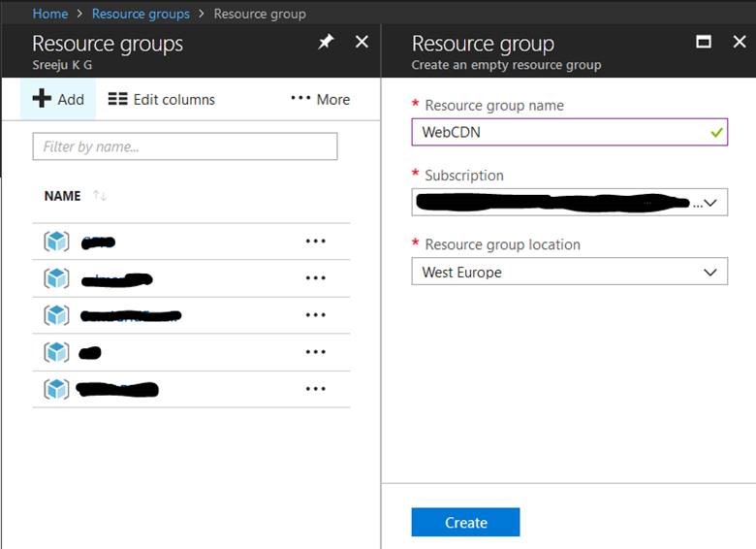
Task: Maximize the Resource group blade
Action: [704, 42]
